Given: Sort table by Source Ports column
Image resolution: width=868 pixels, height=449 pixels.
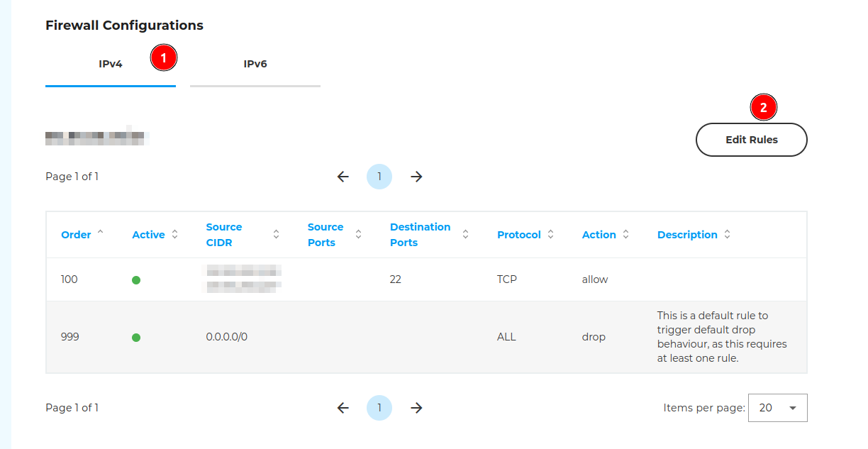Looking at the screenshot, I should (335, 235).
